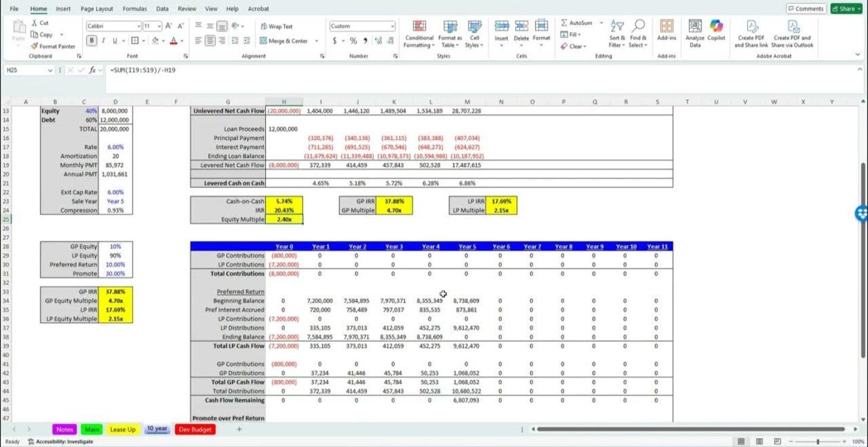Screen dimensions: 868x447
Task: Open the Custom number format dropdown
Action: coord(391,26)
